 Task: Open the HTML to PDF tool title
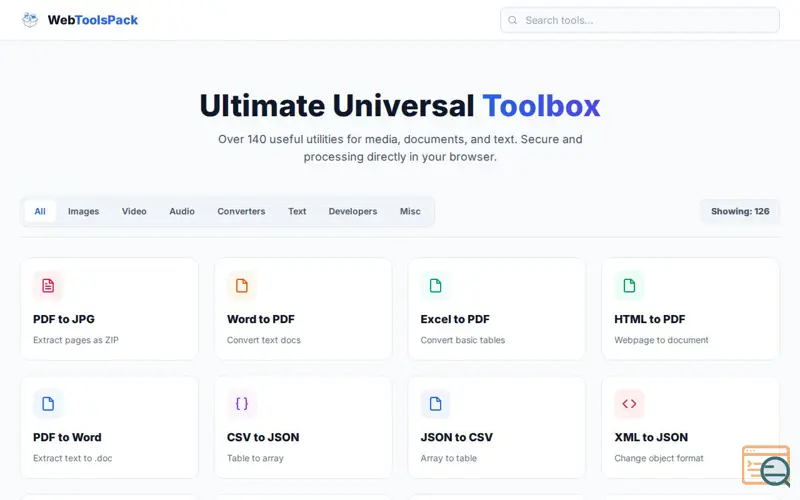tap(649, 319)
